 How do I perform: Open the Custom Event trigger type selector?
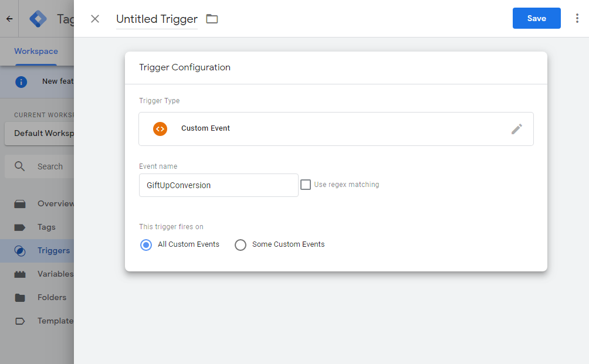[x=336, y=129]
